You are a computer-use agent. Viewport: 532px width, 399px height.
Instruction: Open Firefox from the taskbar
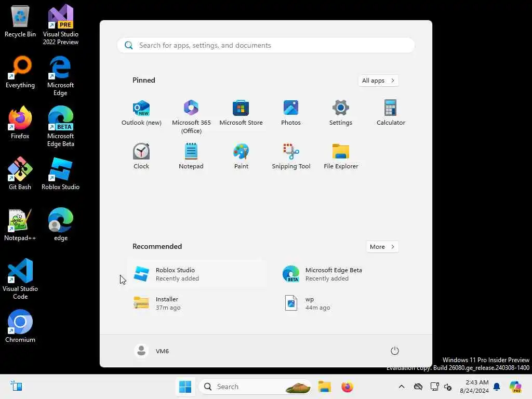coord(347,387)
